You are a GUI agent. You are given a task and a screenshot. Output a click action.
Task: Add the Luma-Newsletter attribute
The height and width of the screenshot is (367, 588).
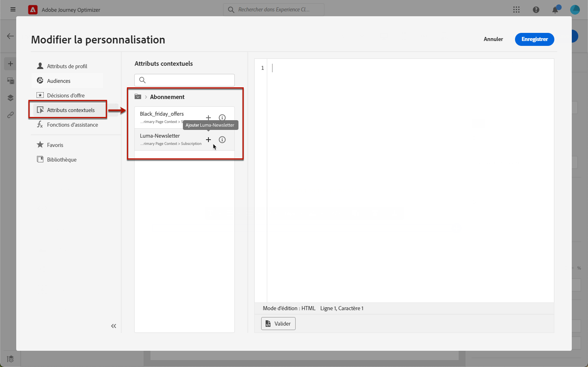coord(208,140)
